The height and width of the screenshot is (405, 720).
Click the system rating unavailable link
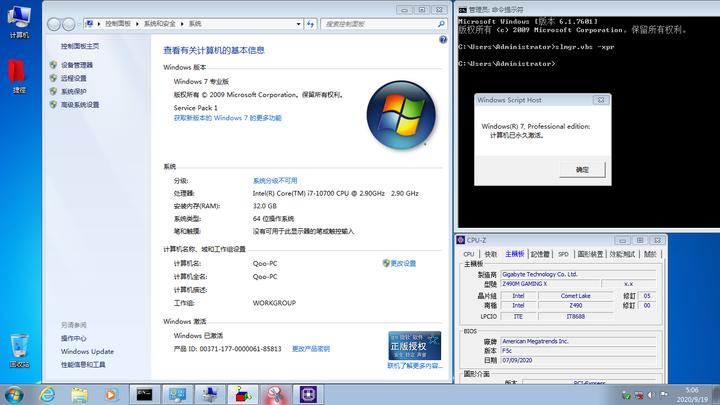[x=275, y=180]
